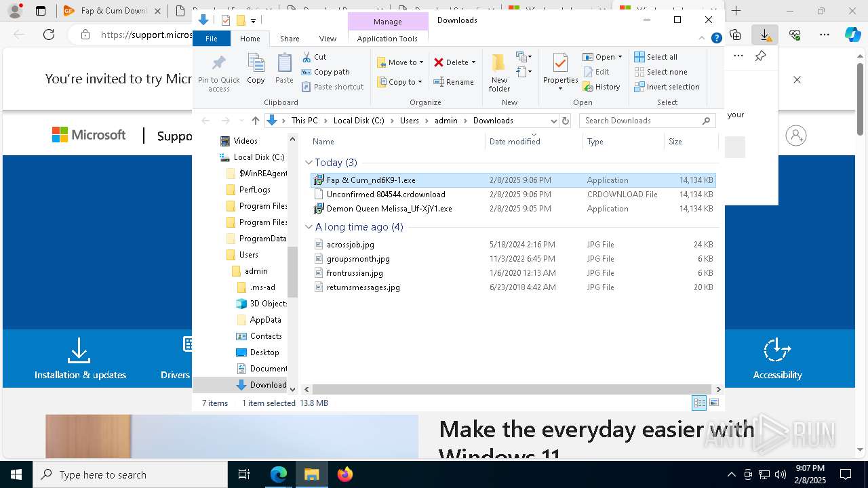
Task: Open Microsoft Edge taskbar icon
Action: pos(279,474)
